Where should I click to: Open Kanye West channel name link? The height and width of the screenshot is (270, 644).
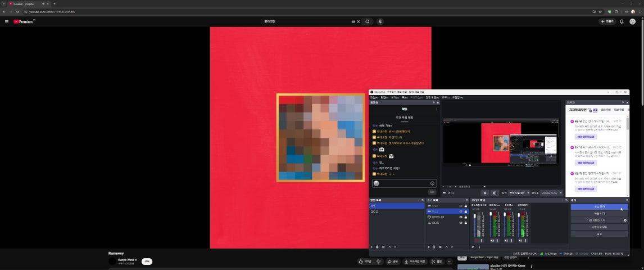coord(126,260)
